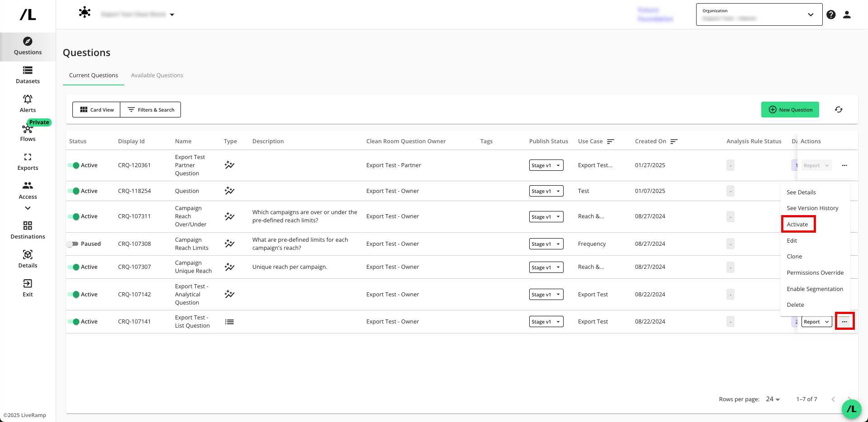Image resolution: width=868 pixels, height=422 pixels.
Task: Click the Publish Status column header
Action: click(549, 141)
